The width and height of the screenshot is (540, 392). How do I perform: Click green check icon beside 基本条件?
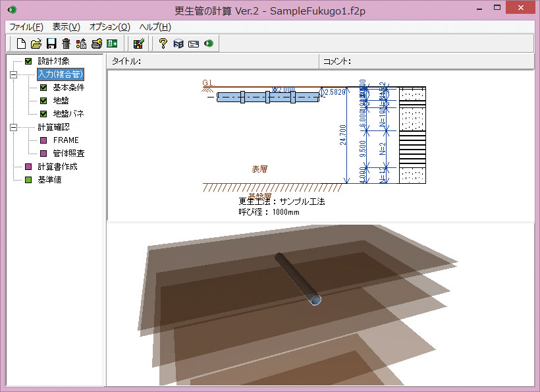[43, 88]
